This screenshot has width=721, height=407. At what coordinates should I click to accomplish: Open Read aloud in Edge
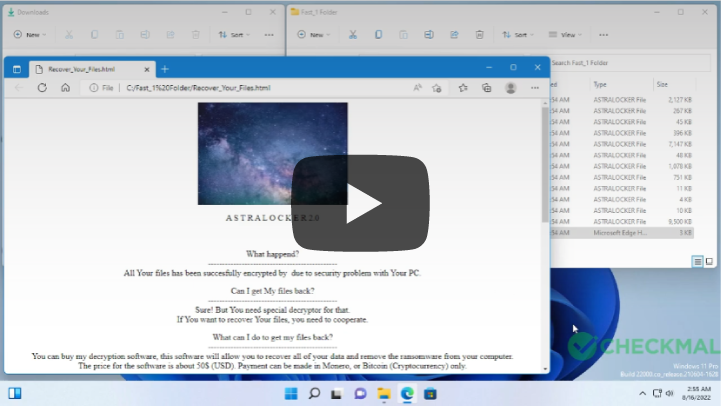(418, 88)
